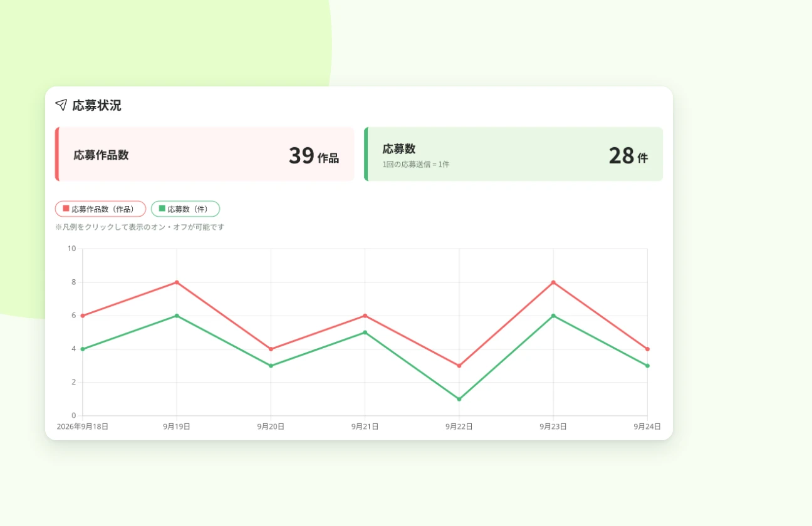Click the green data point on 9月23日

click(x=553, y=316)
